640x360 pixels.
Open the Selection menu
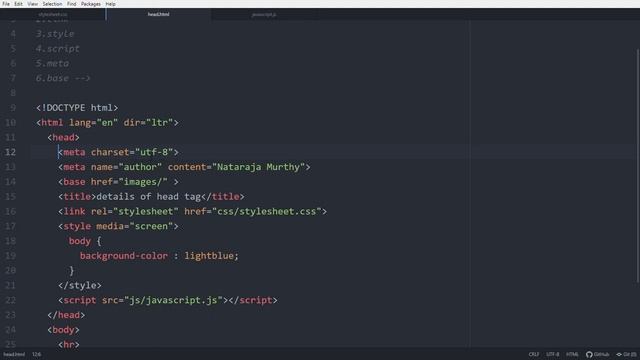(x=52, y=4)
